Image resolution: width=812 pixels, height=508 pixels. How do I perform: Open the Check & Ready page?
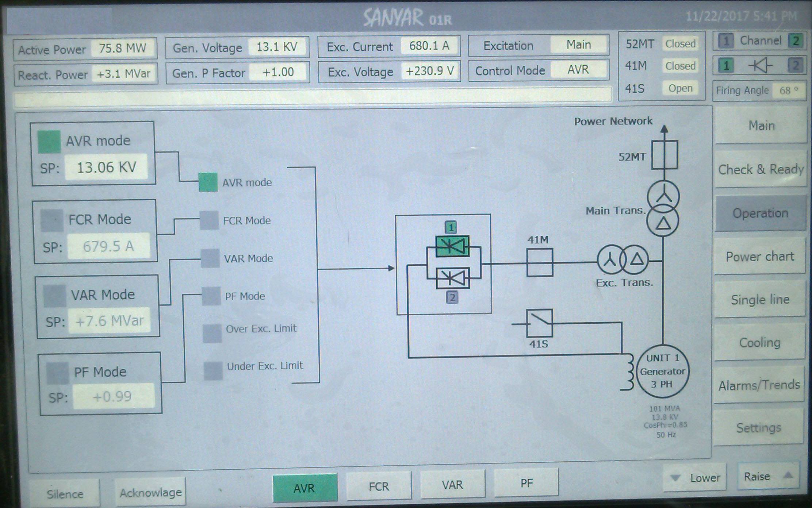[x=761, y=169]
